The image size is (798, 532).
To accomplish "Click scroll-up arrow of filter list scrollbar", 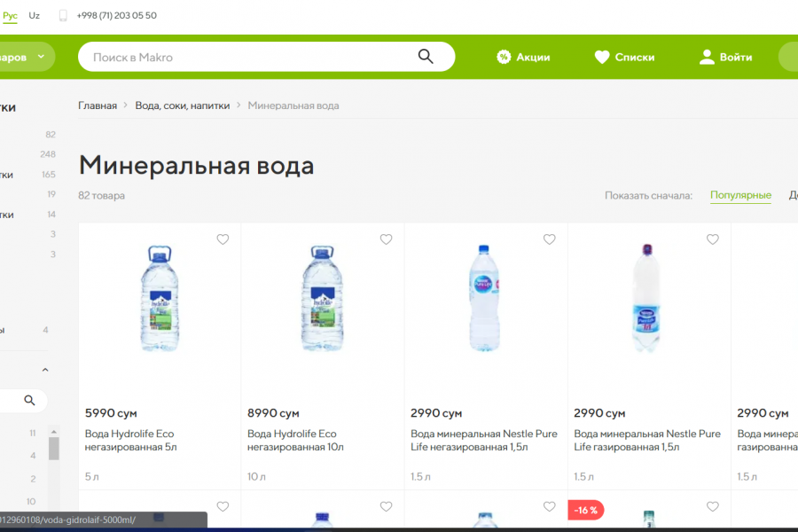I will click(x=54, y=432).
